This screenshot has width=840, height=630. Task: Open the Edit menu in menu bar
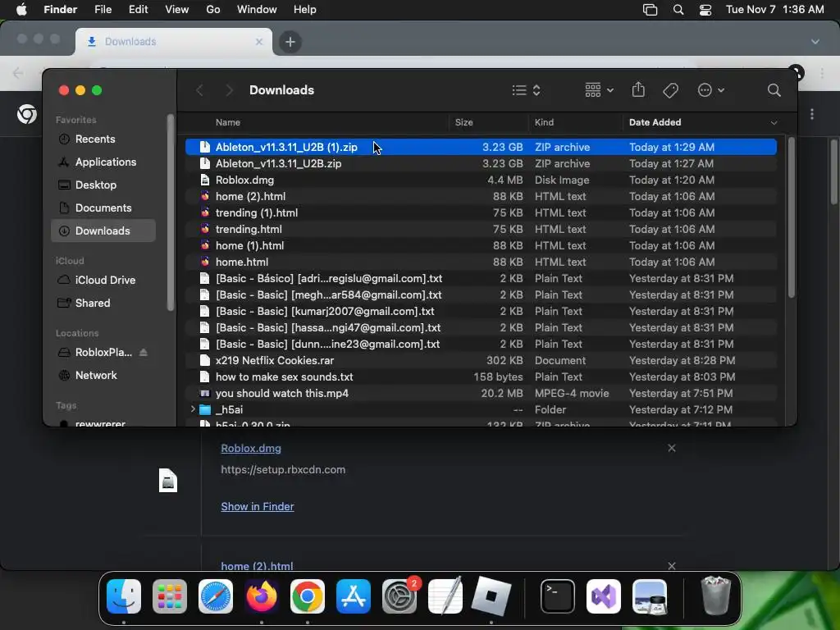138,10
